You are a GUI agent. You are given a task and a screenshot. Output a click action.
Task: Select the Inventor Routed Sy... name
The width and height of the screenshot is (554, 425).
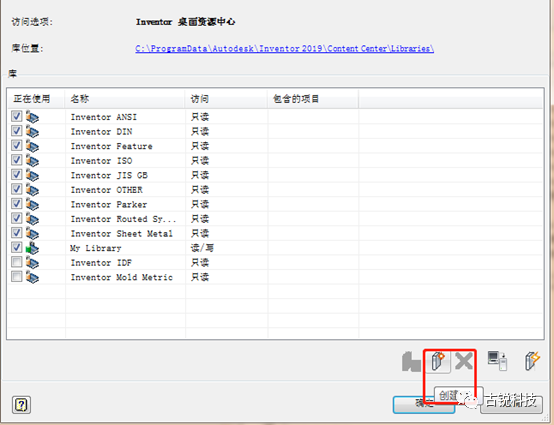tap(123, 219)
